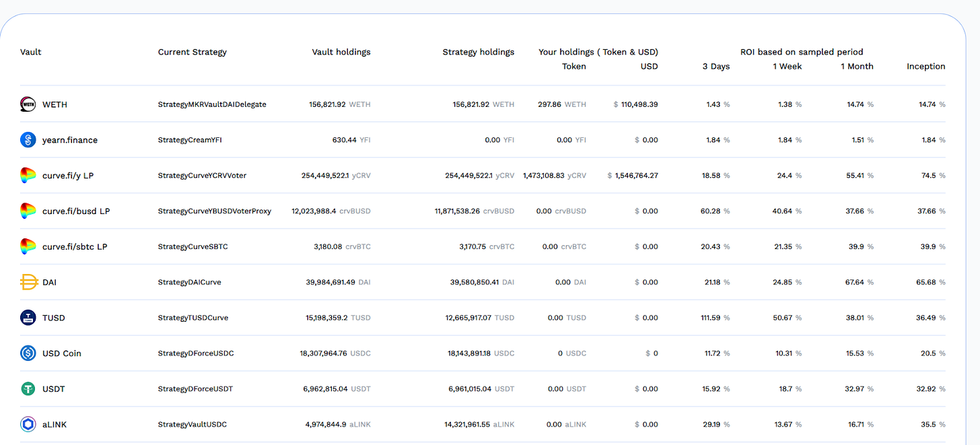Click the 12,023,988.4 crvBUSD vault holdings

[x=331, y=211]
